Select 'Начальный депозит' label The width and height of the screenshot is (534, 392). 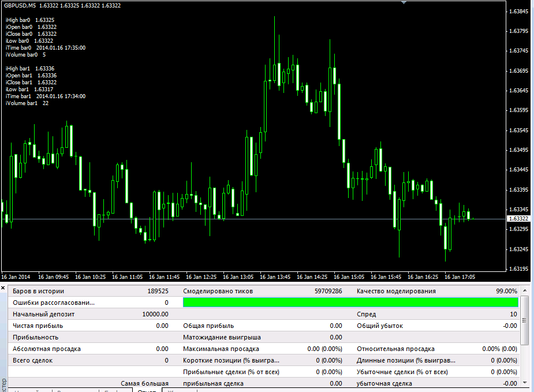coord(44,314)
